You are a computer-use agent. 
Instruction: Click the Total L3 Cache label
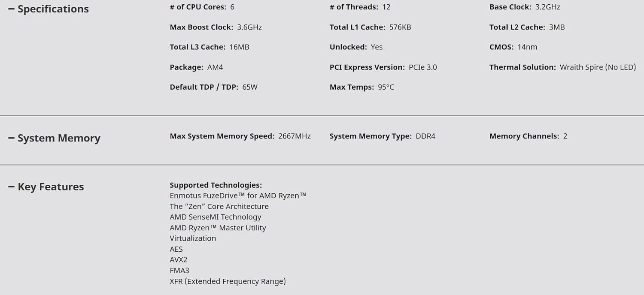point(197,47)
